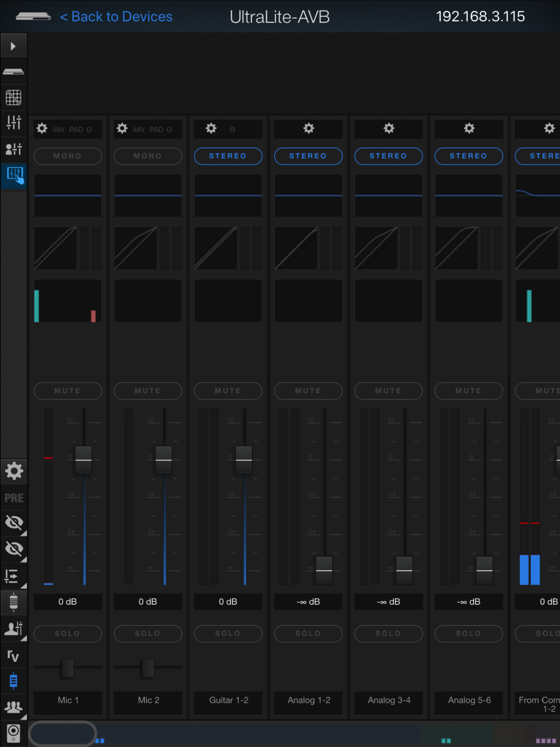
Task: Click the Analog 1-2 fader handle
Action: (324, 570)
